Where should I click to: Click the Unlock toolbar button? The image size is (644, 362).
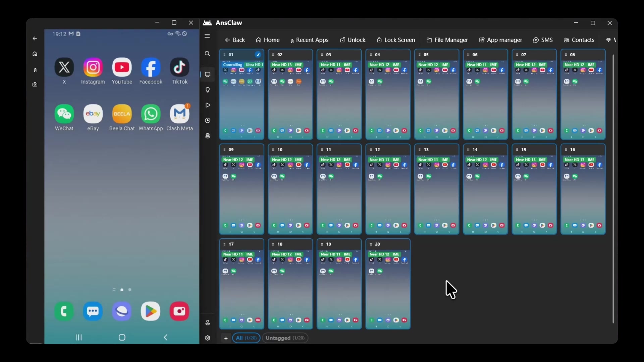(x=353, y=40)
